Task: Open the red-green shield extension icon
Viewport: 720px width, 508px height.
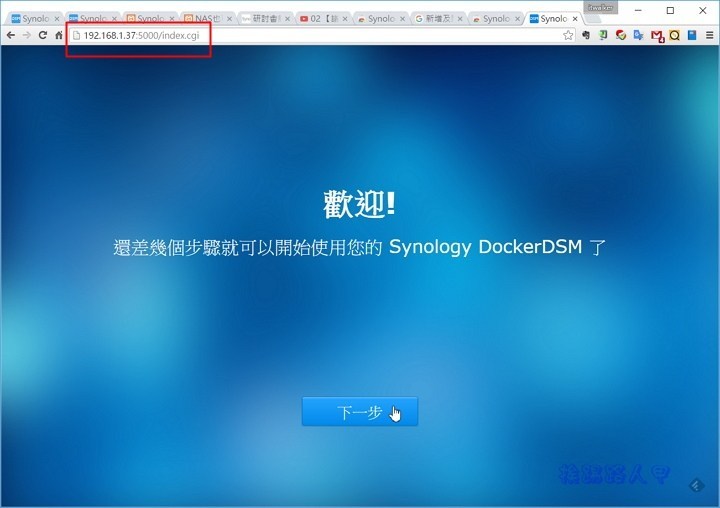Action: pos(621,35)
